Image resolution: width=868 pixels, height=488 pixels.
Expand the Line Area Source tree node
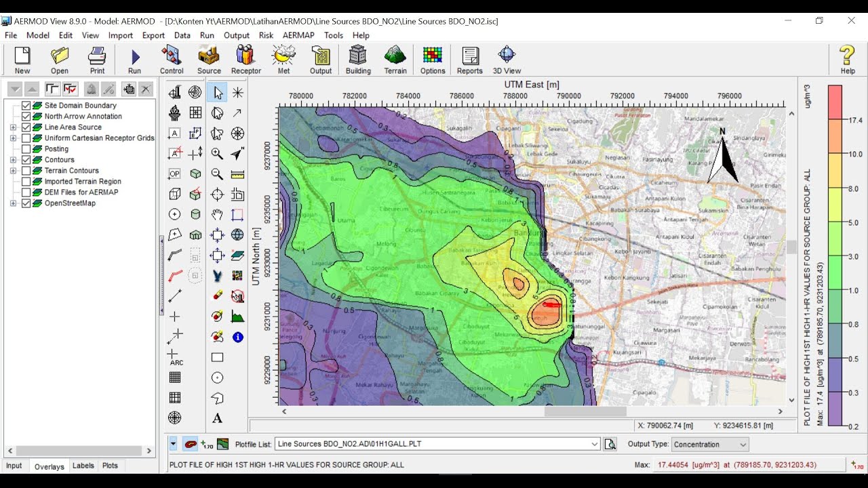click(13, 127)
